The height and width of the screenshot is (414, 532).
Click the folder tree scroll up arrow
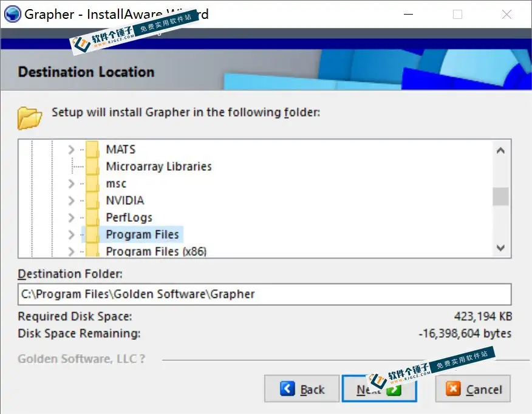pyautogui.click(x=500, y=150)
